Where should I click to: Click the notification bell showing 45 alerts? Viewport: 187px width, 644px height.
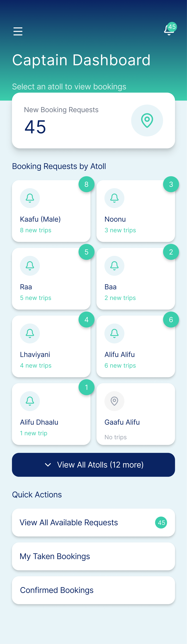tap(168, 30)
